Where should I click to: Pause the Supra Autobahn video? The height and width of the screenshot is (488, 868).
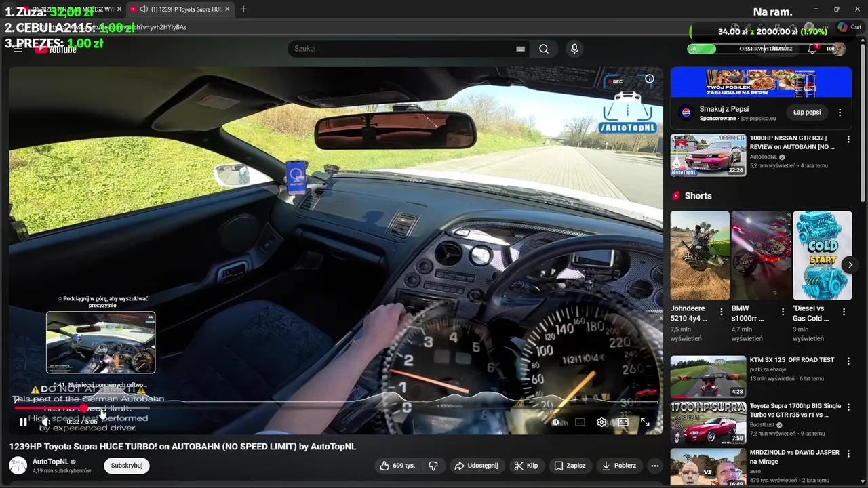pos(23,422)
